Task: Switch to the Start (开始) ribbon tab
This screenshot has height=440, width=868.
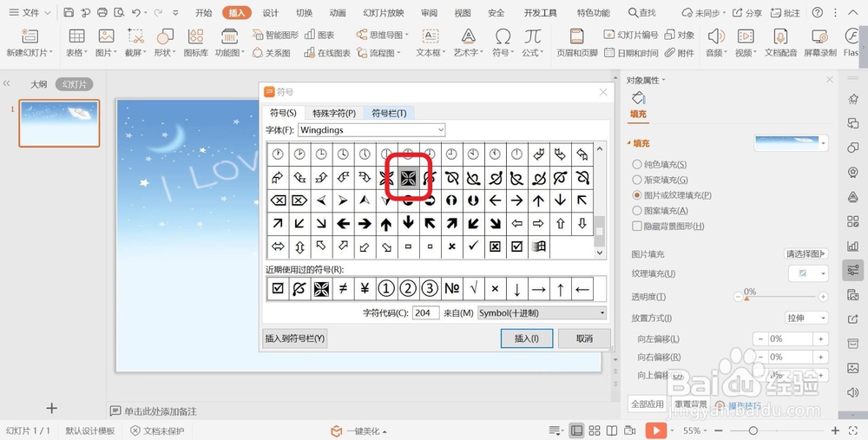Action: (x=204, y=13)
